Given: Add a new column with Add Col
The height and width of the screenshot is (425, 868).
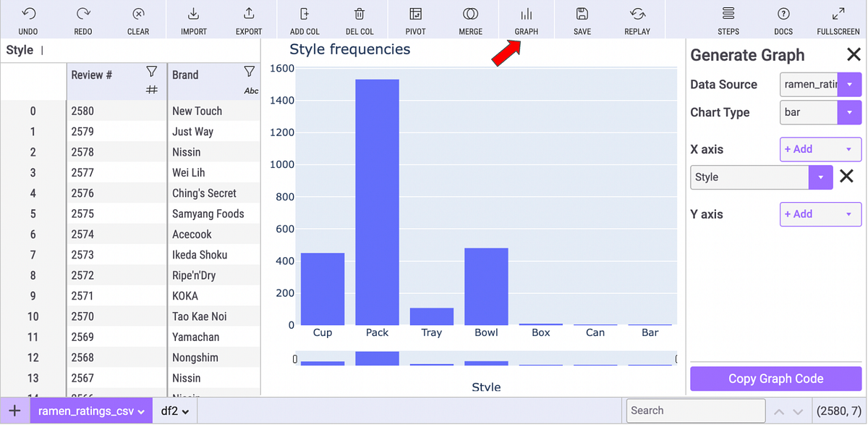Looking at the screenshot, I should (x=304, y=20).
